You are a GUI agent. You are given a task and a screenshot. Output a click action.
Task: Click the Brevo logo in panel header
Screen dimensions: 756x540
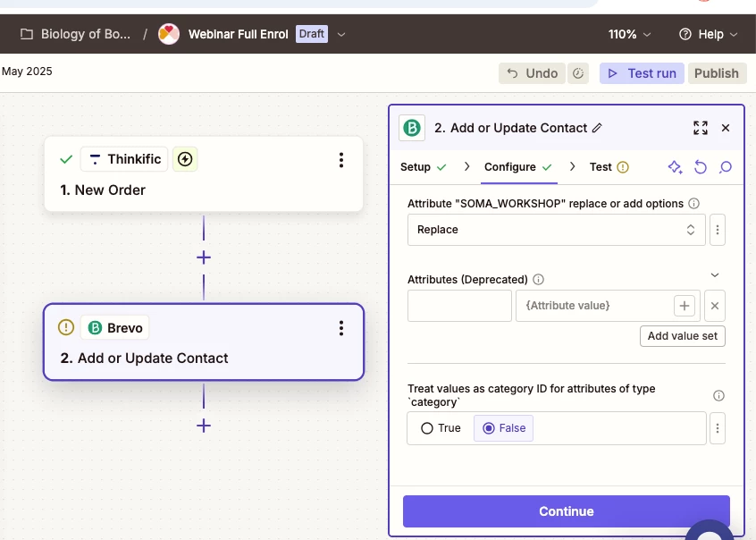pyautogui.click(x=412, y=128)
